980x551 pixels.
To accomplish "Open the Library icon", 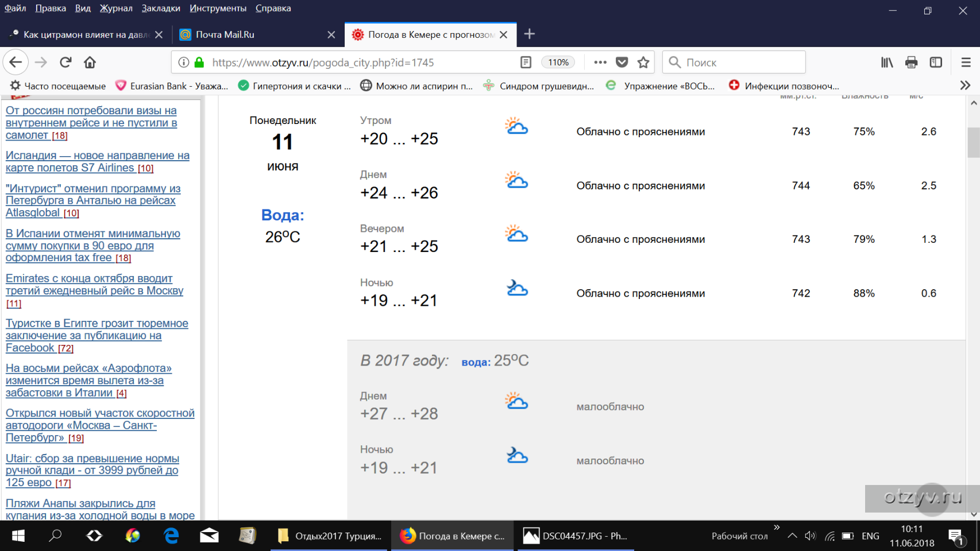I will 887,62.
